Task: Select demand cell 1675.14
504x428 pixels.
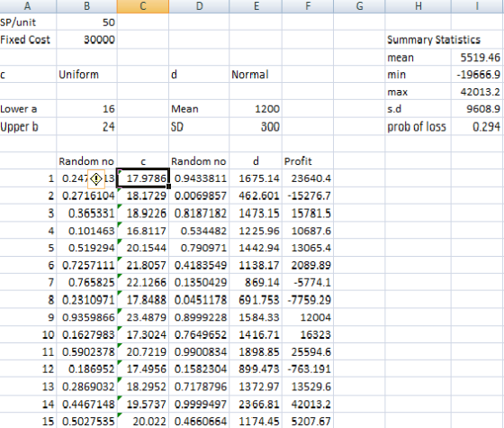Action: tap(256, 178)
